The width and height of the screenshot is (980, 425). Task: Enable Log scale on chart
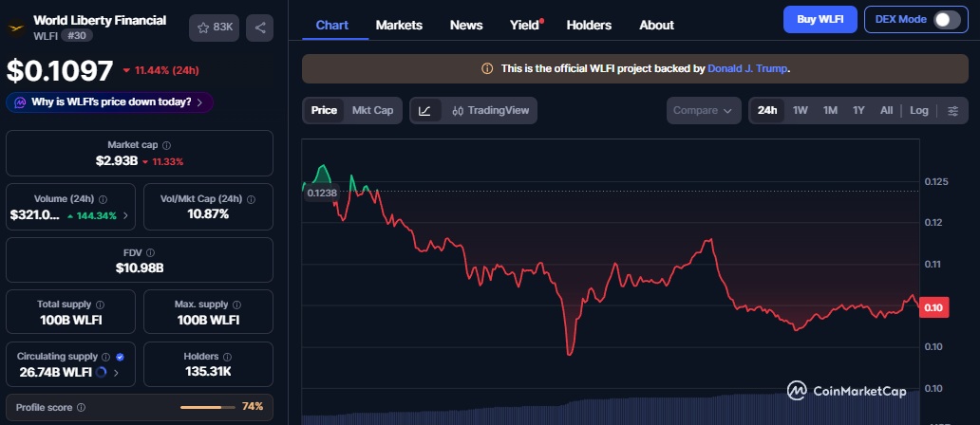click(918, 110)
